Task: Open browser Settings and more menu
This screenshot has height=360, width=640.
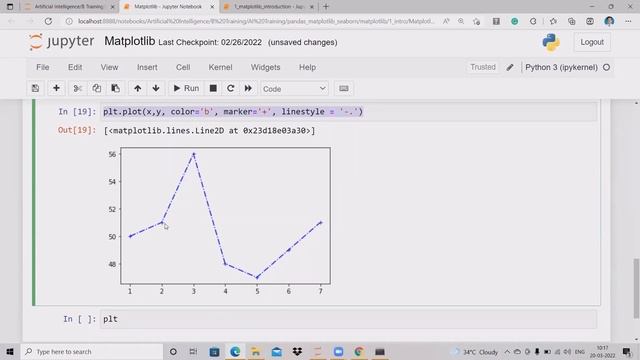Action: coord(628,21)
